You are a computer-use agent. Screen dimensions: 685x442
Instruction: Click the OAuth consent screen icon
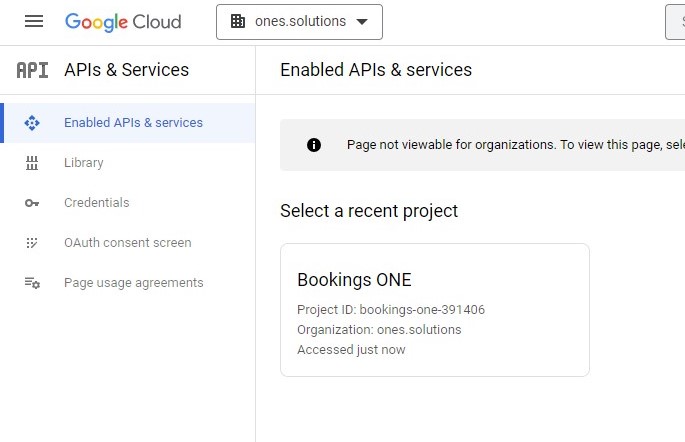click(x=32, y=243)
